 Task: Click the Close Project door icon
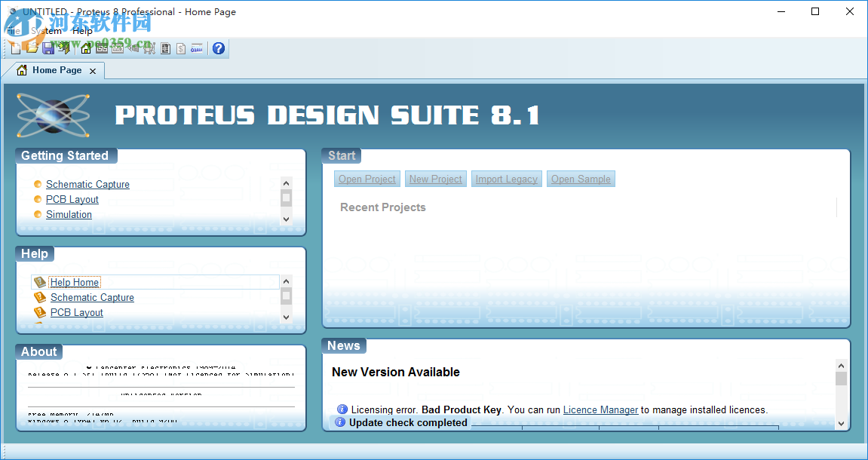(x=64, y=48)
